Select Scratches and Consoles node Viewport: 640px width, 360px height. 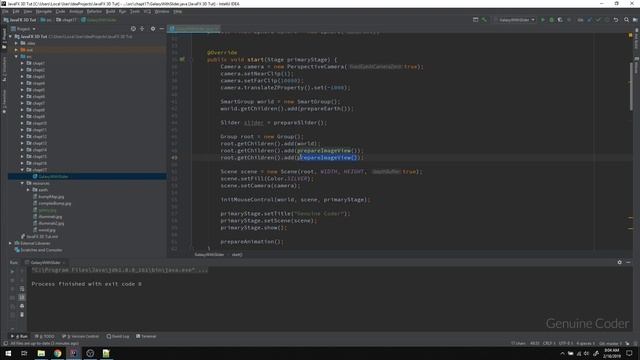[x=42, y=250]
